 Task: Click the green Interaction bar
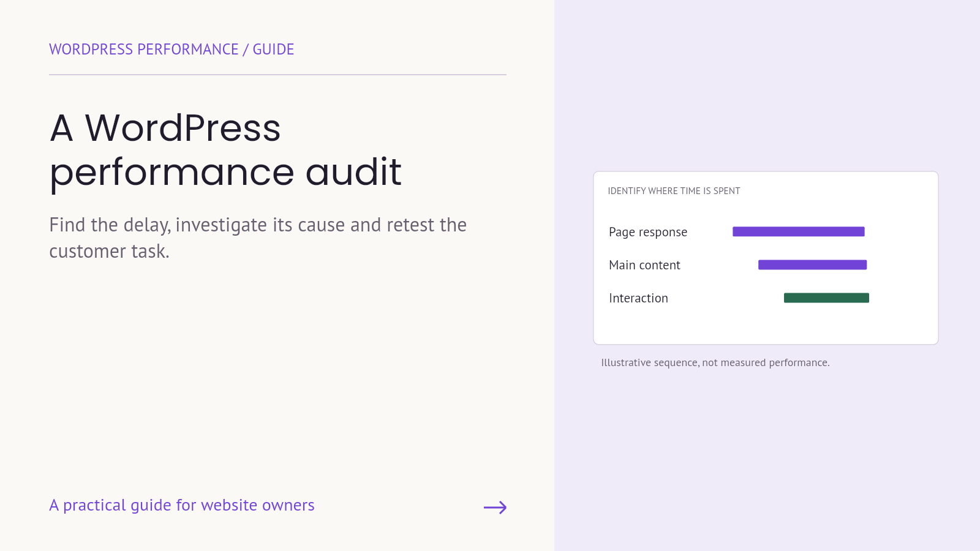click(x=826, y=298)
